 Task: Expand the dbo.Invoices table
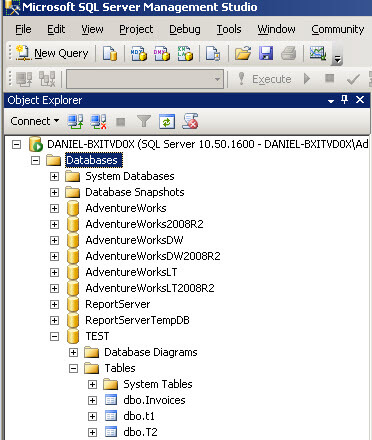coord(92,400)
